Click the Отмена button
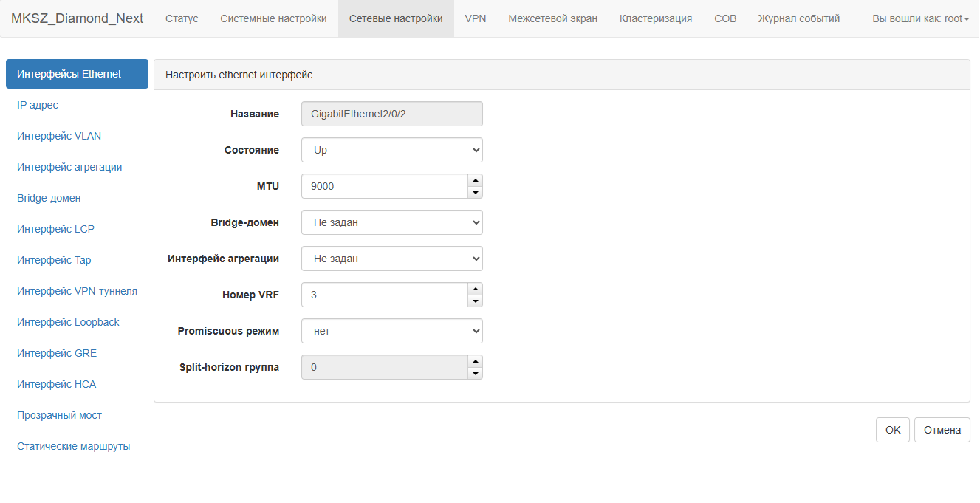This screenshot has height=503, width=980. (942, 430)
